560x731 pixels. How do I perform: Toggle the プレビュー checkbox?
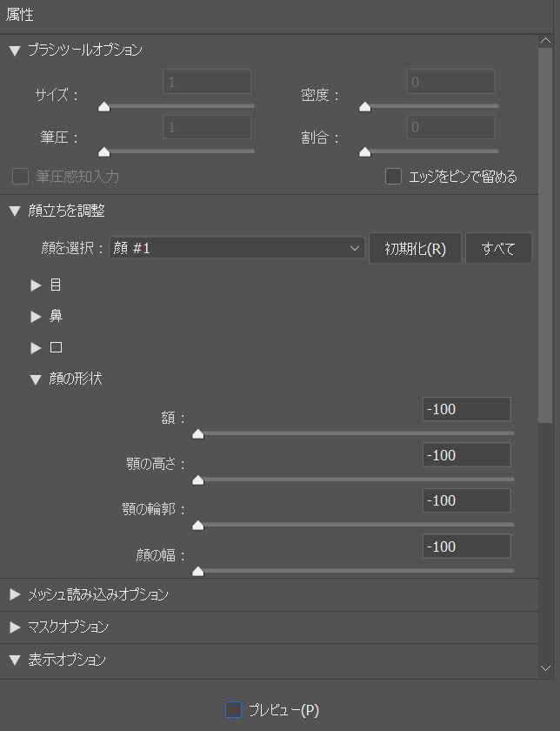coord(233,710)
